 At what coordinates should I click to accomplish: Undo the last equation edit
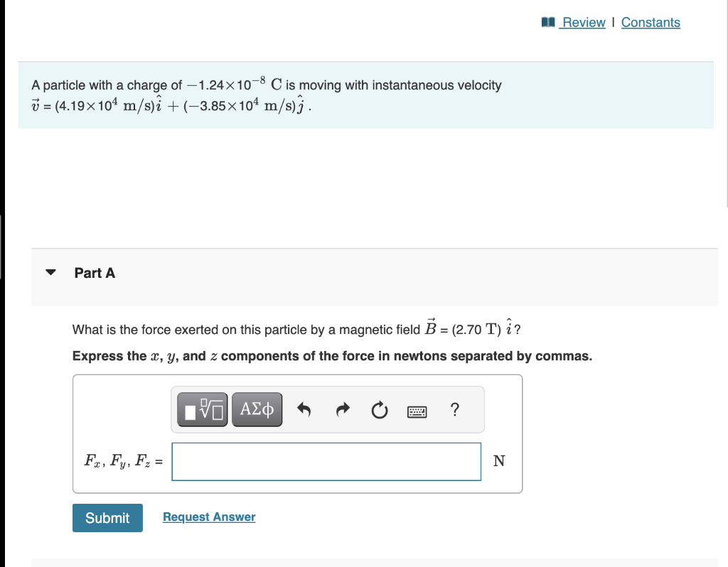point(304,409)
